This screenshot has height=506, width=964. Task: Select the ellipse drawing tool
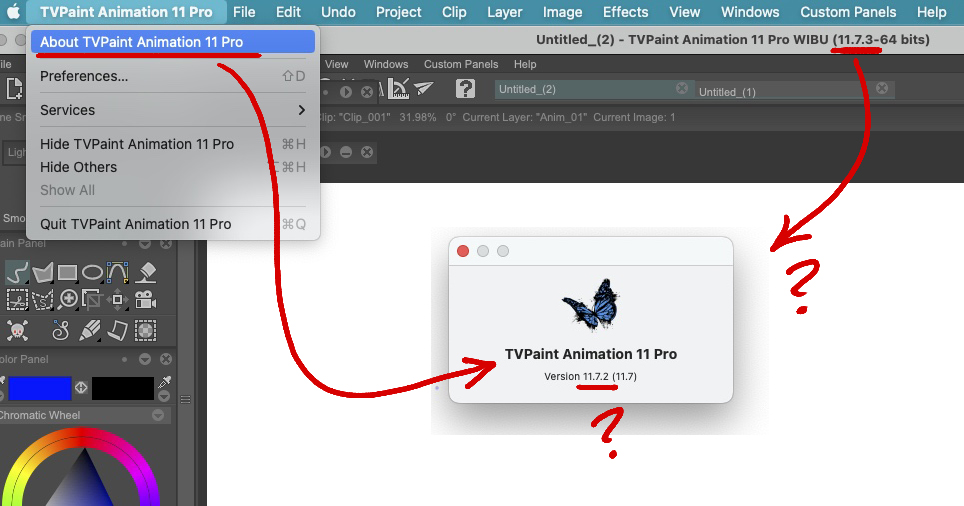click(x=92, y=272)
